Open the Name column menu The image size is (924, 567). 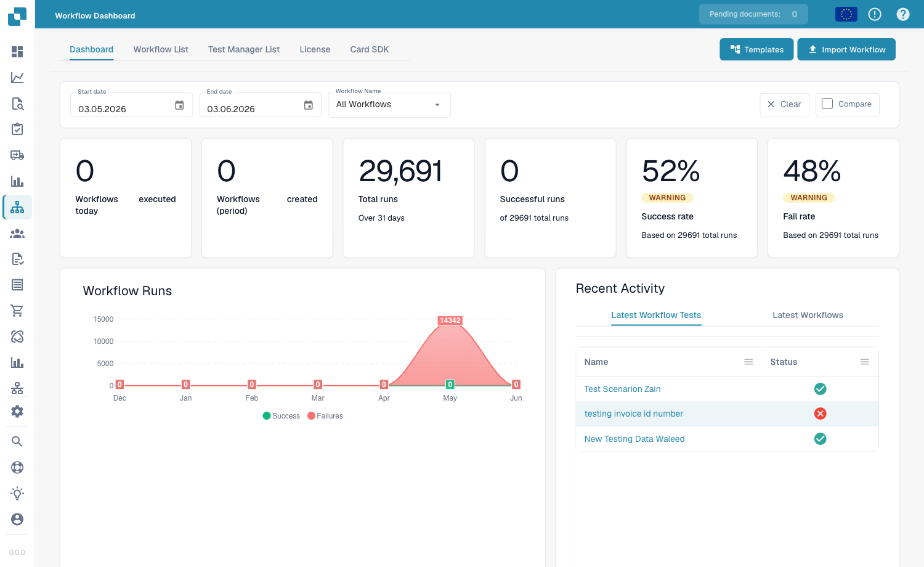[748, 362]
